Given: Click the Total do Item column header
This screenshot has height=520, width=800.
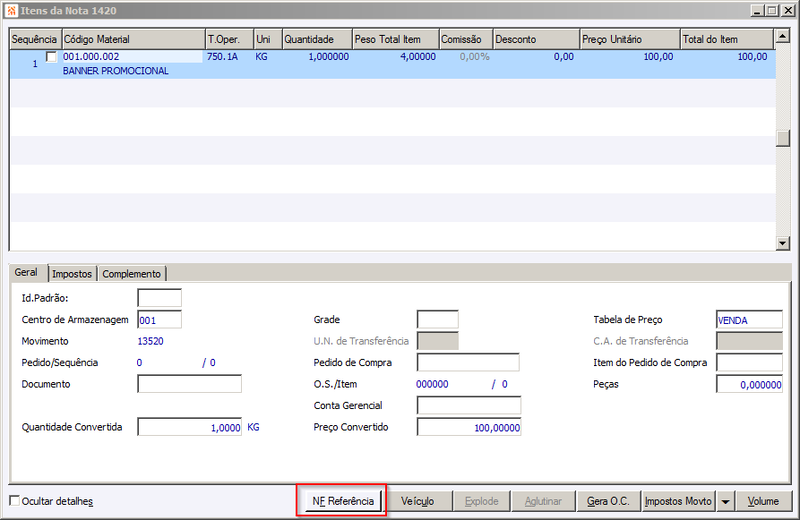Looking at the screenshot, I should coord(727,39).
